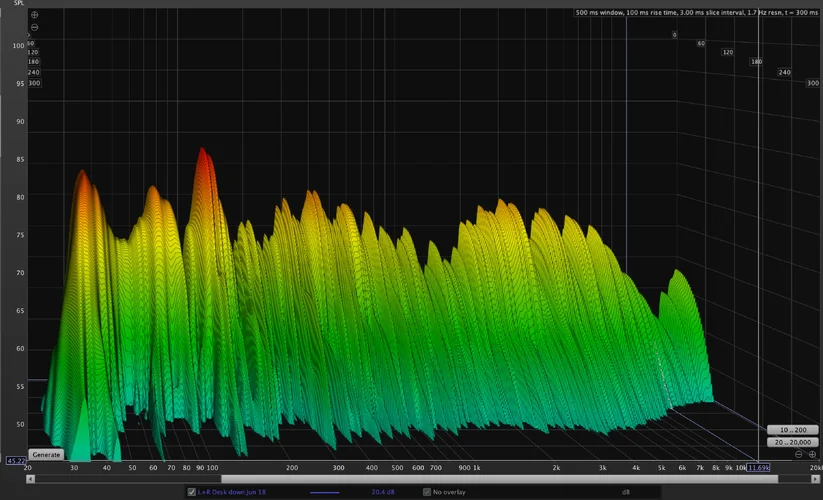Set frequency range to 20..20,000
The width and height of the screenshot is (823, 500).
click(x=791, y=442)
